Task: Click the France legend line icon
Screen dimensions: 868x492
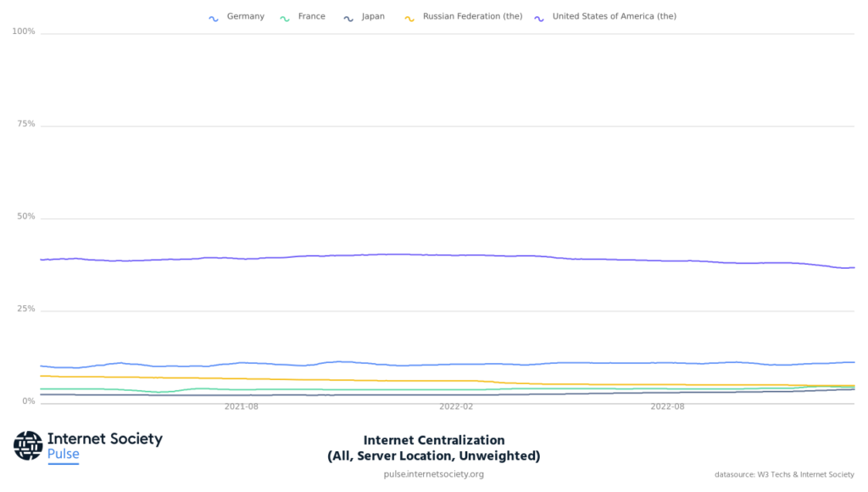Action: [285, 18]
